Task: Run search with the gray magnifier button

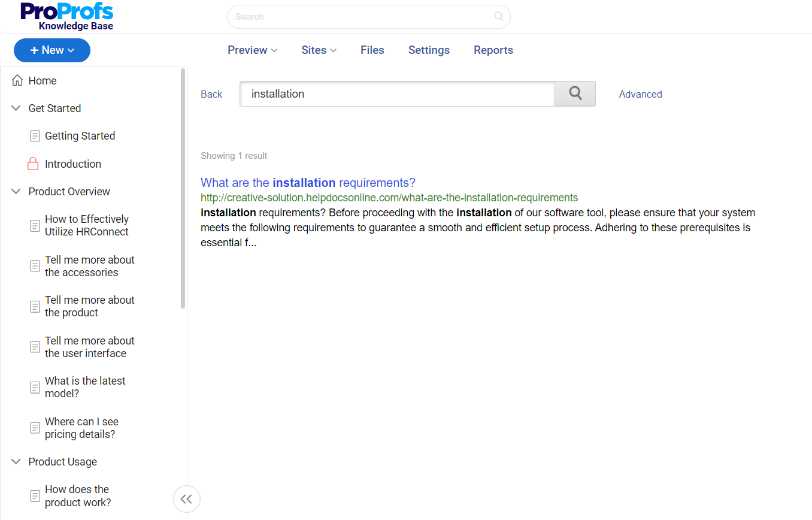Action: point(575,93)
